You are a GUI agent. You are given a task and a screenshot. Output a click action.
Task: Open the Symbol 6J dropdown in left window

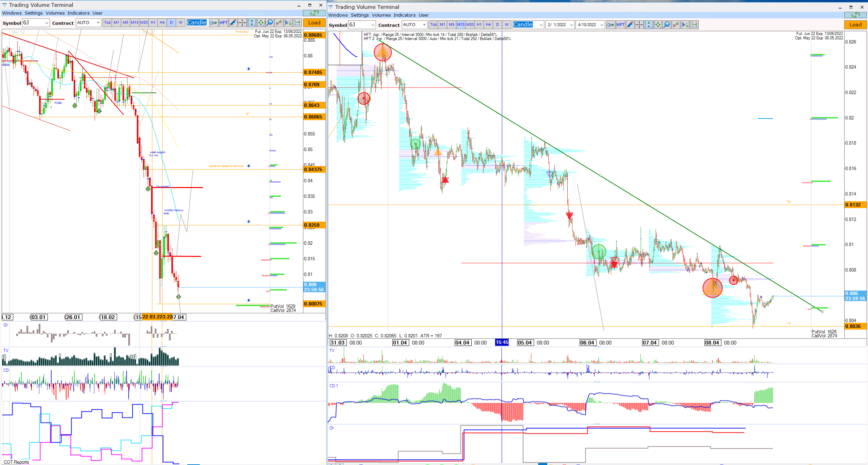[x=46, y=23]
